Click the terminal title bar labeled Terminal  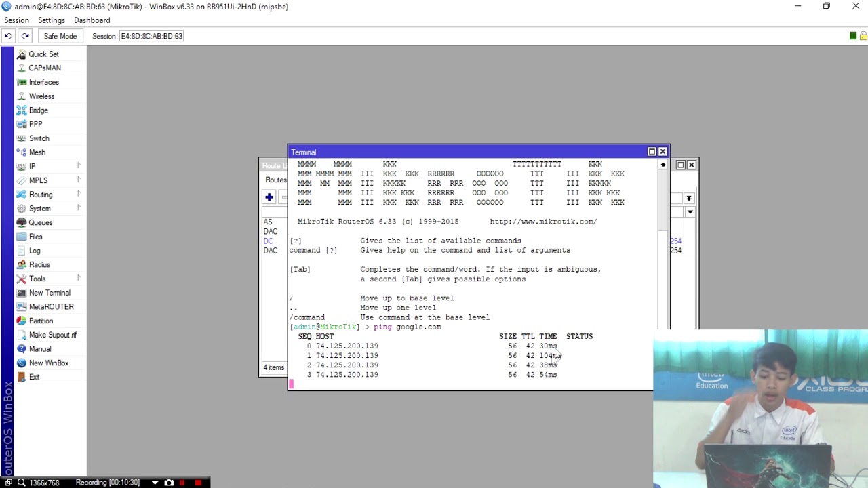468,152
